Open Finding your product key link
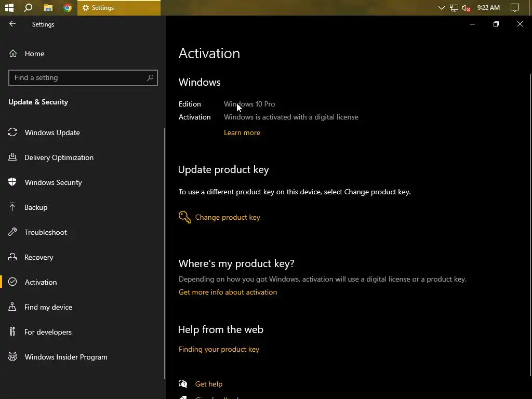This screenshot has width=532, height=399. pyautogui.click(x=219, y=349)
